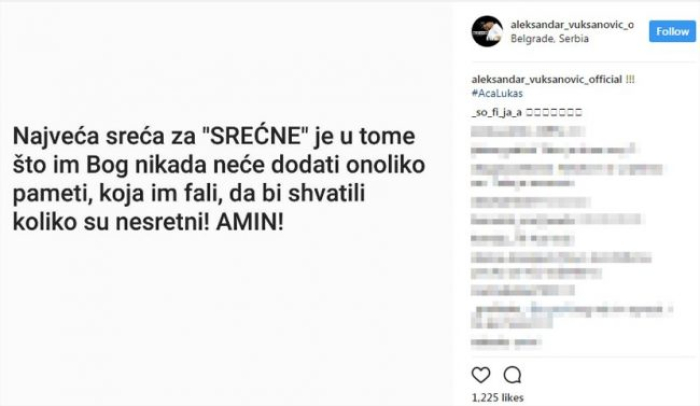Click the exclamation marks in the caption

629,80
